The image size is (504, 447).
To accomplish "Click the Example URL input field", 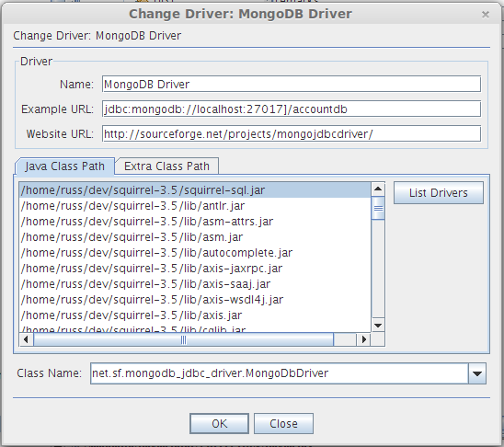I will tap(292, 109).
